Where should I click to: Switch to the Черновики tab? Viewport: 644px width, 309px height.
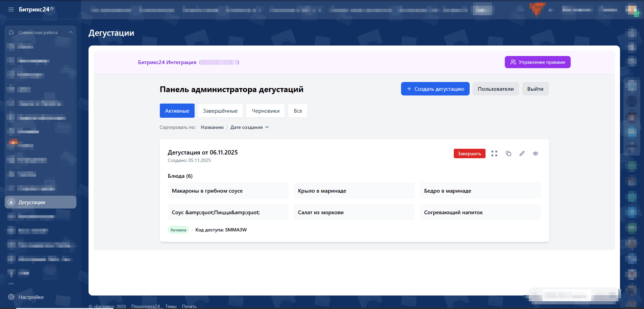coord(266,111)
